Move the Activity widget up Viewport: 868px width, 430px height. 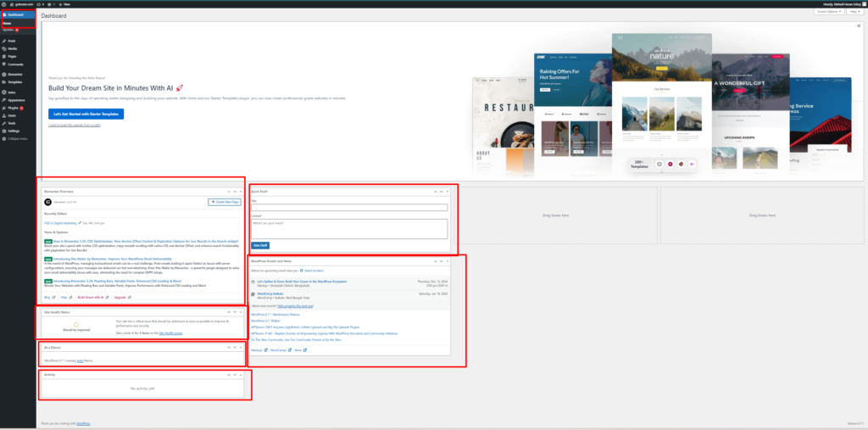(229, 375)
